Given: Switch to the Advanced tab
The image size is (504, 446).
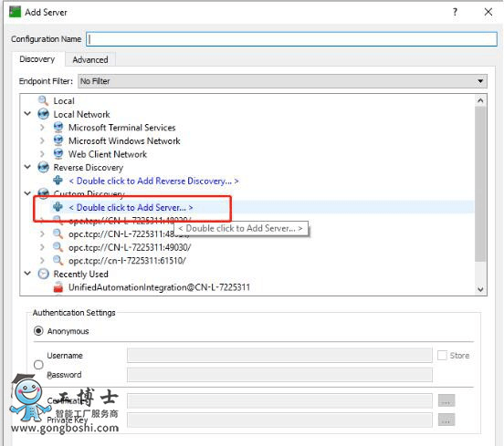Looking at the screenshot, I should [x=90, y=59].
